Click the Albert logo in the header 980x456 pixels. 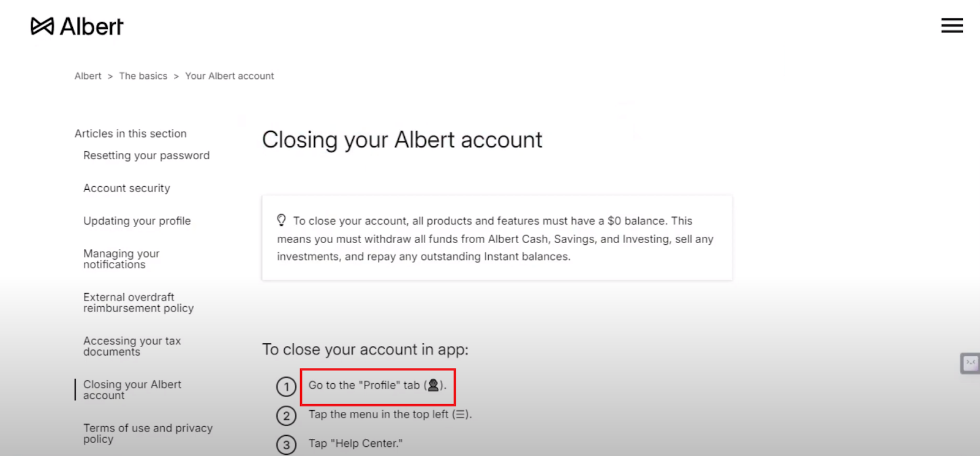click(x=77, y=26)
